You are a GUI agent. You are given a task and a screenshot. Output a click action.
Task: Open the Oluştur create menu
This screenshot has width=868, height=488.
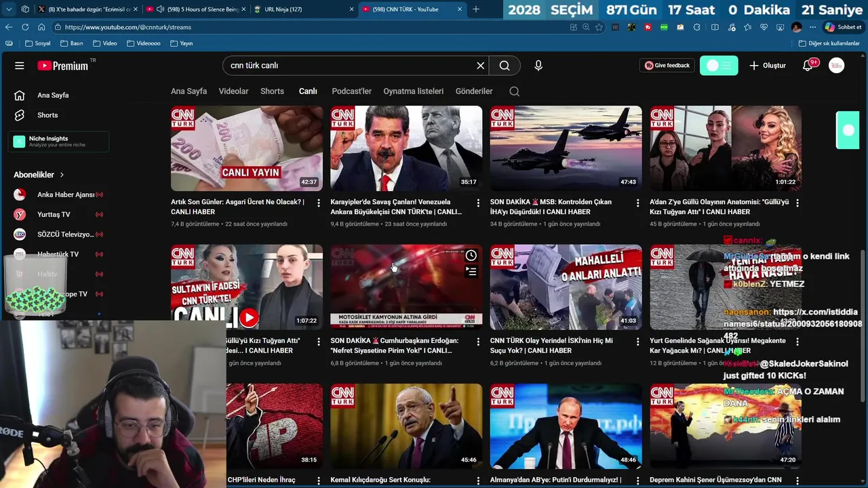[768, 66]
